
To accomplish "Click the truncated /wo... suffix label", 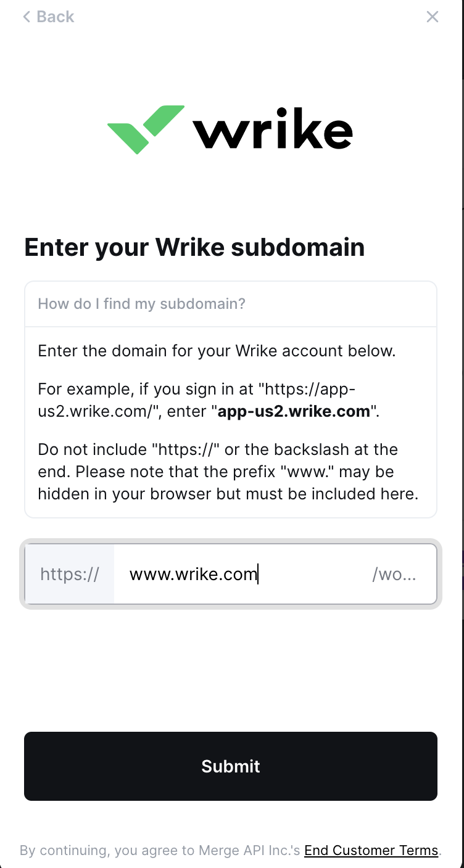I will pyautogui.click(x=394, y=575).
